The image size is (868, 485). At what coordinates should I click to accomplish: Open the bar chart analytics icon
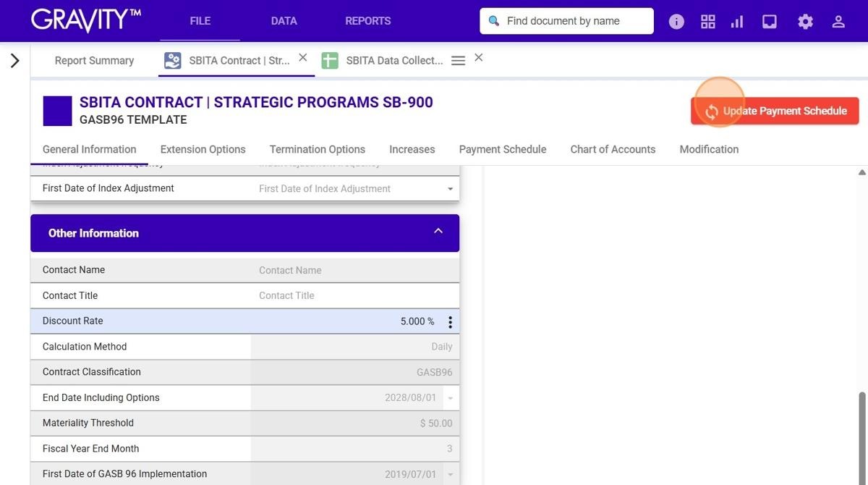737,22
